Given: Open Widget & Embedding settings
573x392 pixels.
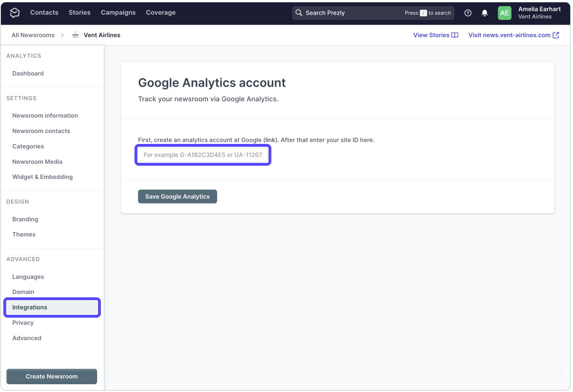Looking at the screenshot, I should click(43, 177).
